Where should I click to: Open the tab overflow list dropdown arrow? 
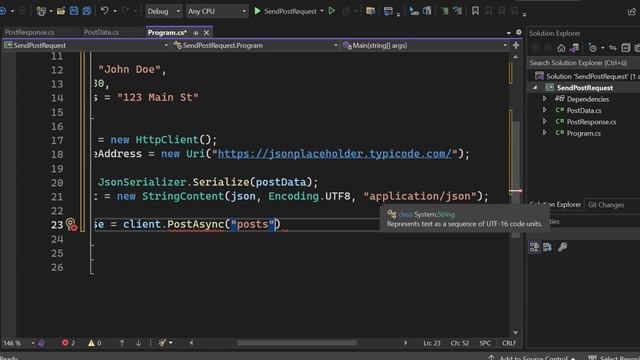[509, 33]
